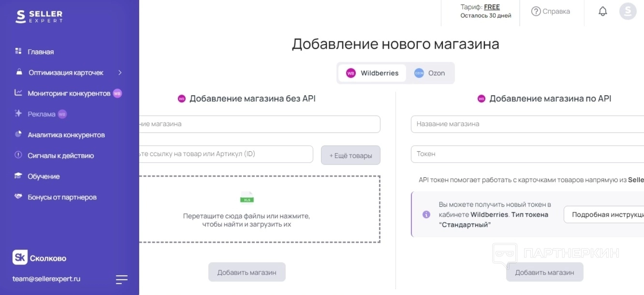Click the FREE tariff link
644x295 pixels.
[492, 7]
